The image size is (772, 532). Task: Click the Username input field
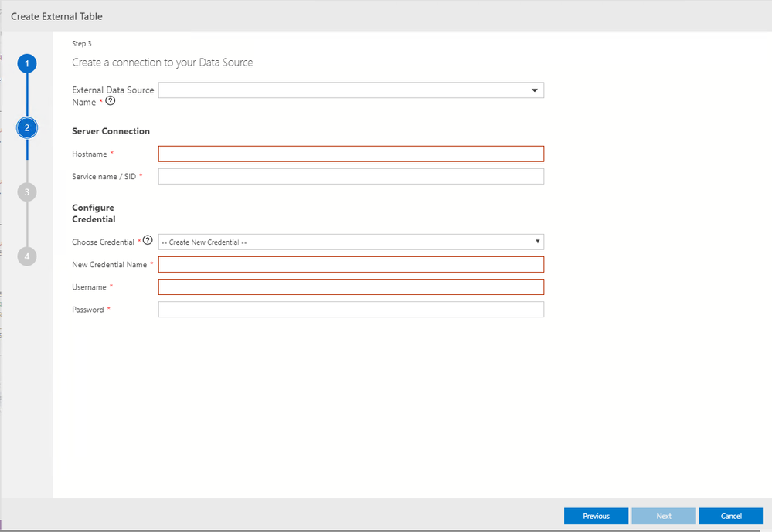pos(351,287)
